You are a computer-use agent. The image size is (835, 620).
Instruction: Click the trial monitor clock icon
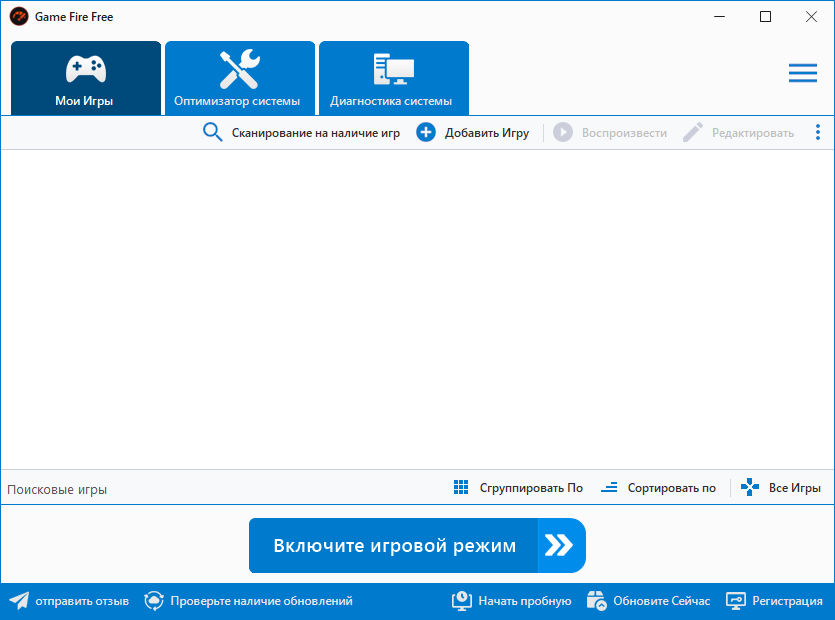tap(462, 601)
